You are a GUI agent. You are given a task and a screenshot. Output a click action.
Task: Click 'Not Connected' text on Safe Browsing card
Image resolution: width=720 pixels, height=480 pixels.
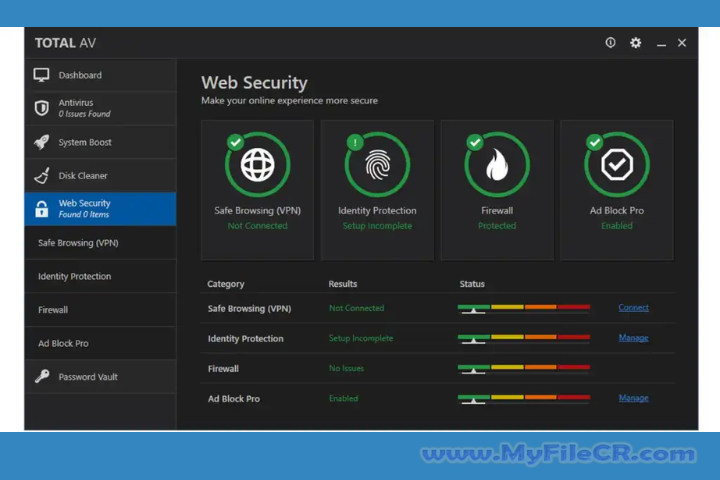coord(258,226)
